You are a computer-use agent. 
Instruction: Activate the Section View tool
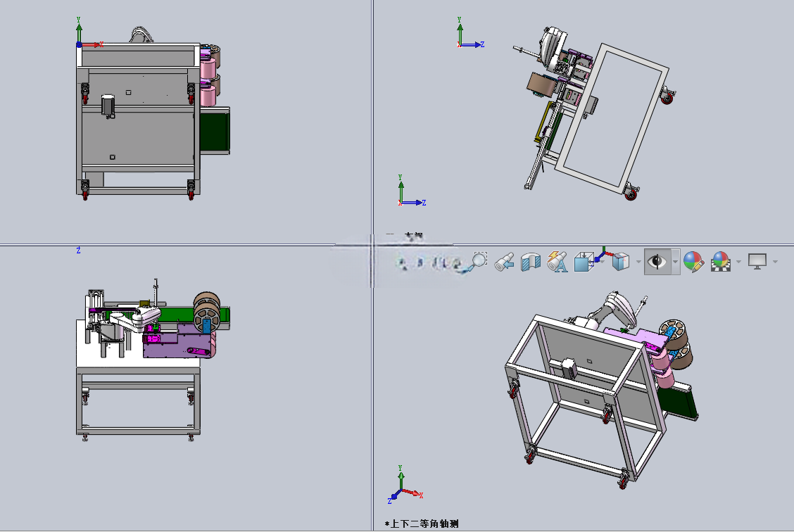(531, 262)
